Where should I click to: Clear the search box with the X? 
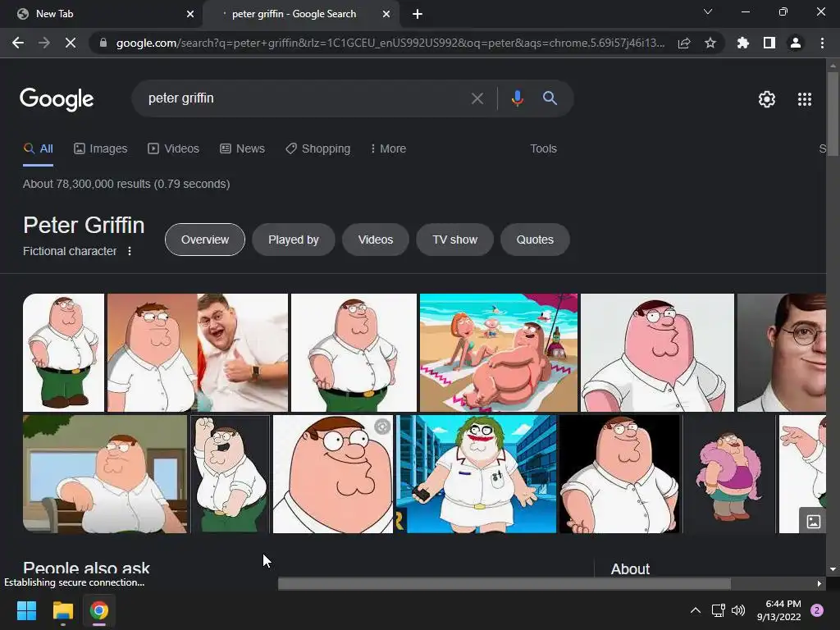[x=477, y=98]
